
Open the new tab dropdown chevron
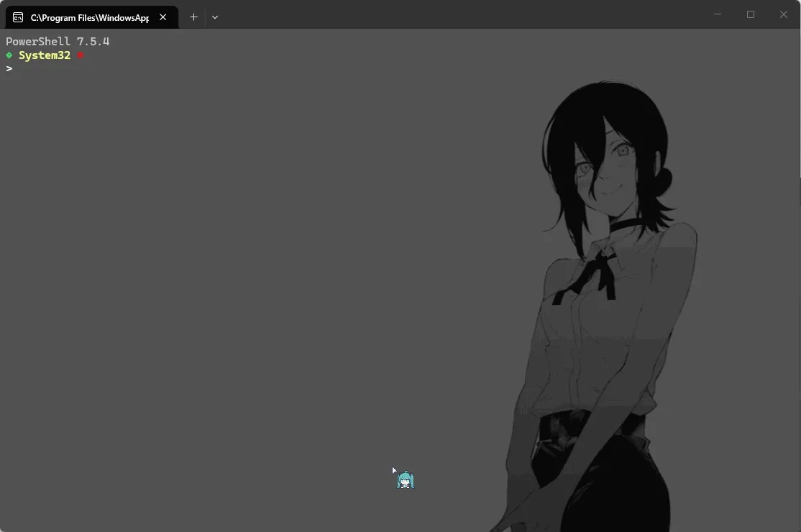pyautogui.click(x=215, y=17)
